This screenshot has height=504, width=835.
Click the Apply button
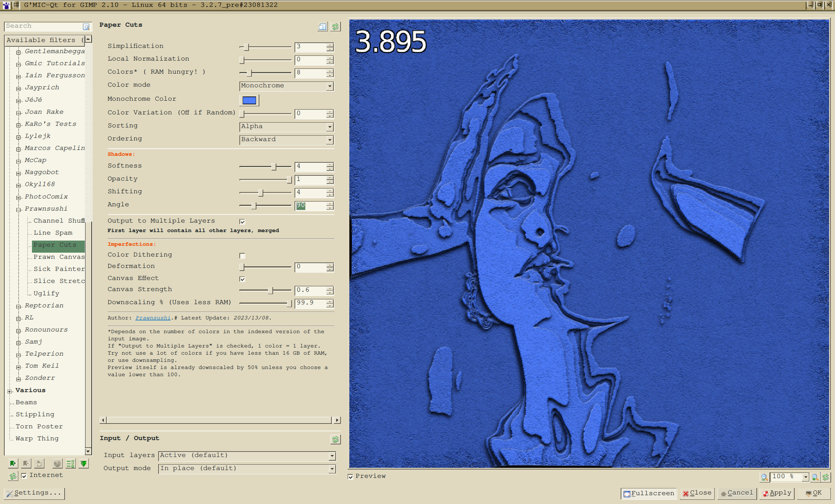coord(777,493)
